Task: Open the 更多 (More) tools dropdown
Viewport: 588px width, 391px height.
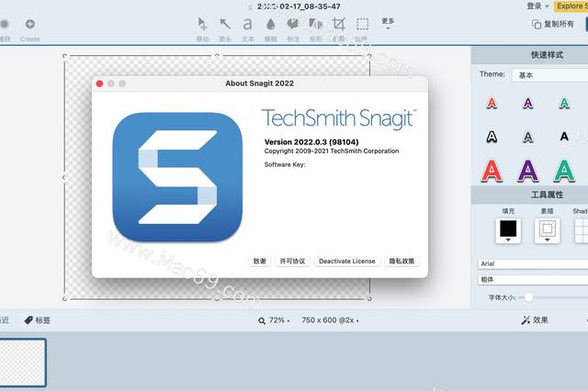Action: coord(388,23)
